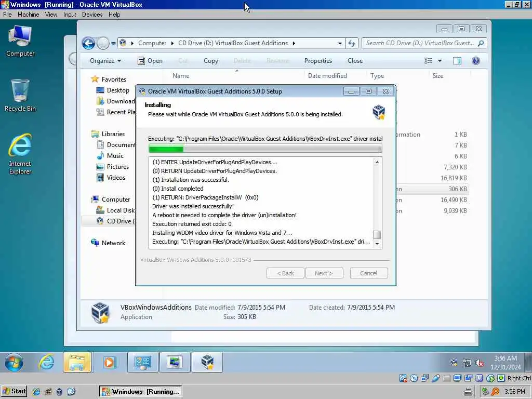Viewport: 532px width, 399px height.
Task: Select Music library in the navigation pane
Action: (110, 155)
